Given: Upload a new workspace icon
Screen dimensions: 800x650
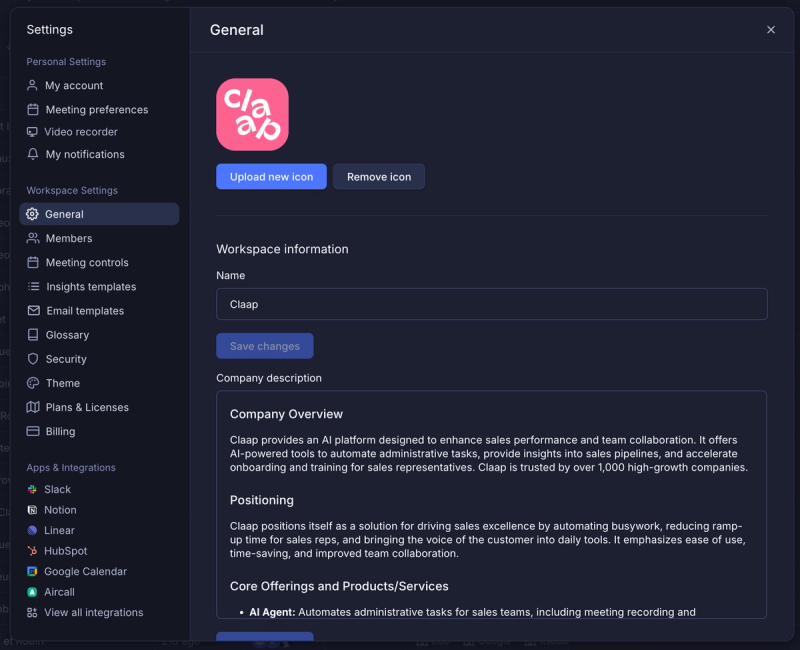Looking at the screenshot, I should click(271, 177).
